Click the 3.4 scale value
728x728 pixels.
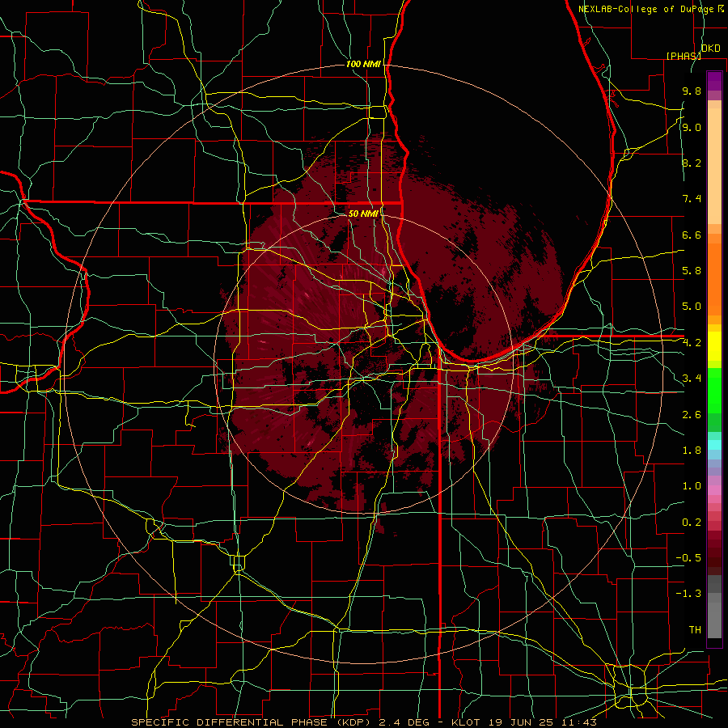[692, 379]
